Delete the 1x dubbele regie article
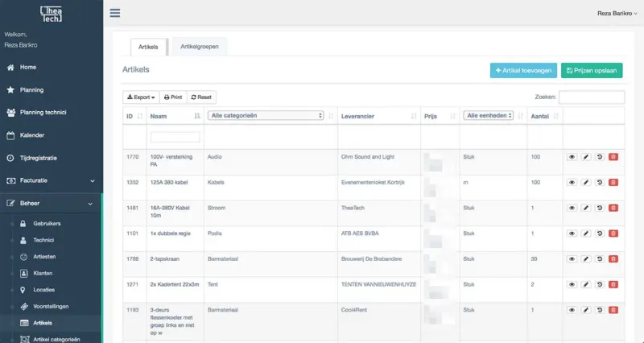 click(x=613, y=233)
